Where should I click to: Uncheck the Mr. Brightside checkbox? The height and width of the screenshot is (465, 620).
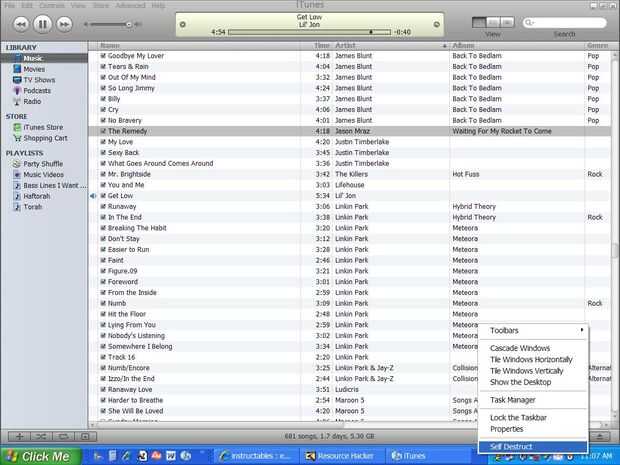(x=103, y=174)
